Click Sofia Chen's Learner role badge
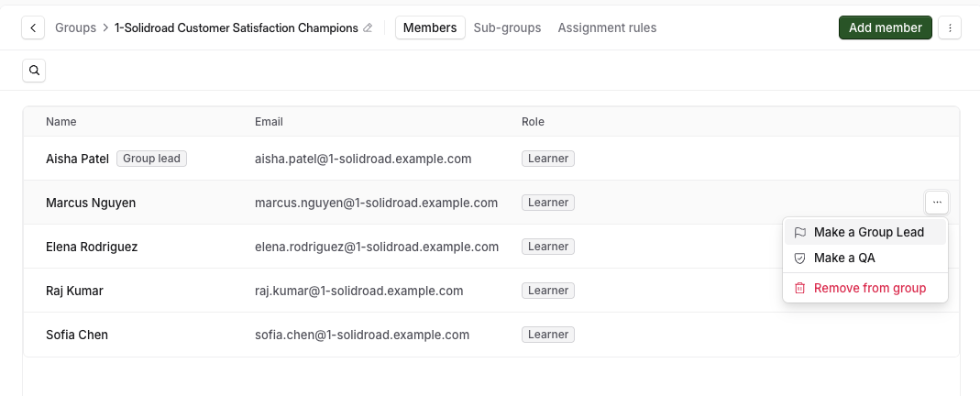 pyautogui.click(x=548, y=335)
